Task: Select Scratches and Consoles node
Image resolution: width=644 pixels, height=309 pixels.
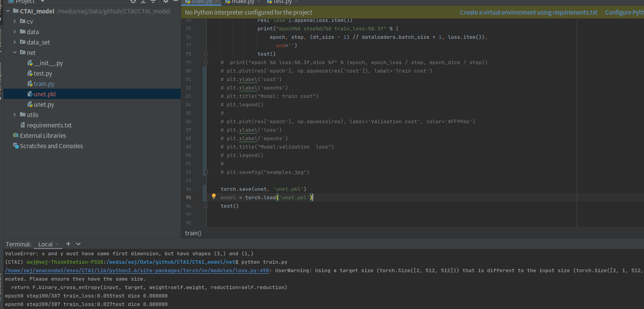Action: 51,146
